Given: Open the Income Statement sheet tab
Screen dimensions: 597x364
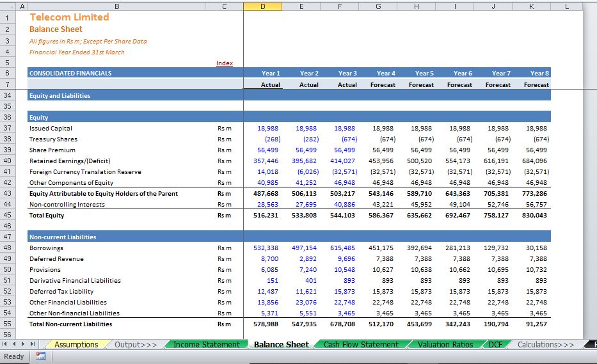Looking at the screenshot, I should 207,344.
